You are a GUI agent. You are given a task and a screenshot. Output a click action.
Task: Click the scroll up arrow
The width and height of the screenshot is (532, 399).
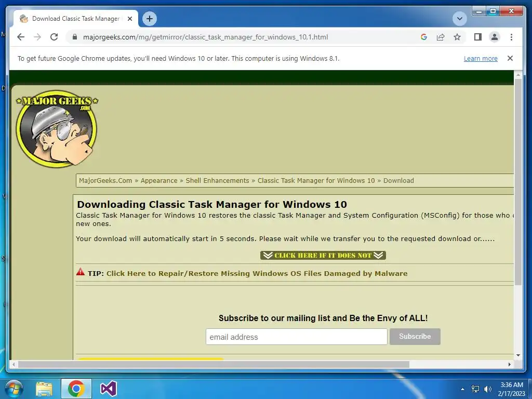click(x=518, y=74)
